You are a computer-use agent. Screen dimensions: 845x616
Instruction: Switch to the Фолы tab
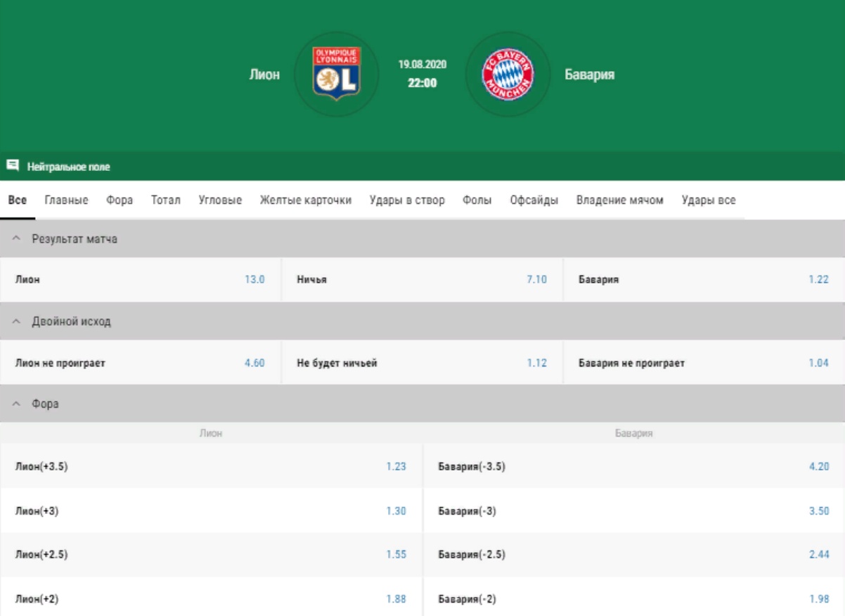click(x=477, y=200)
